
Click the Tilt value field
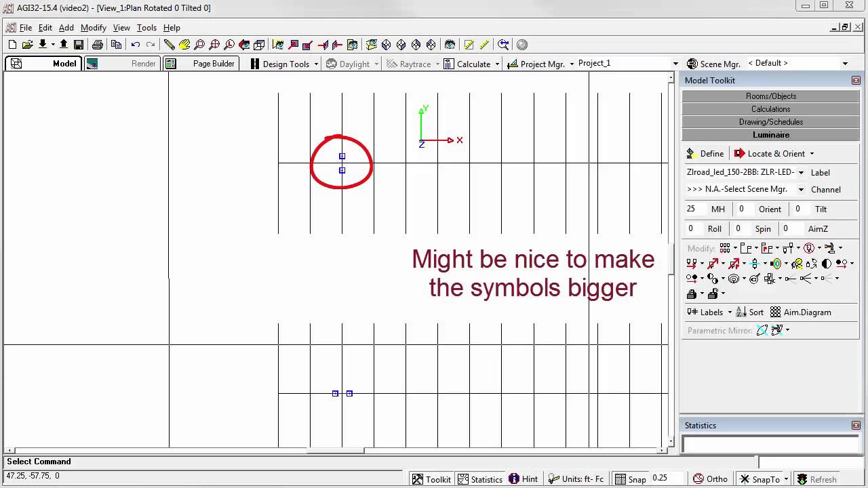802,209
